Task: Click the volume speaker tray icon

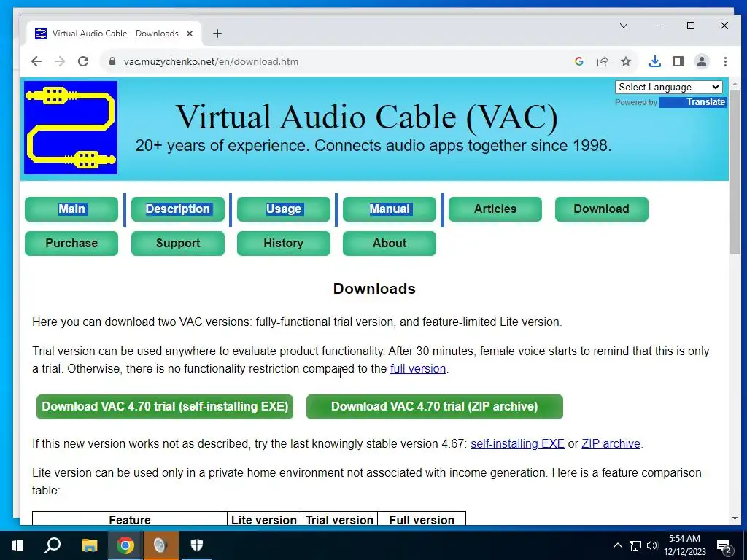Action: [652, 545]
